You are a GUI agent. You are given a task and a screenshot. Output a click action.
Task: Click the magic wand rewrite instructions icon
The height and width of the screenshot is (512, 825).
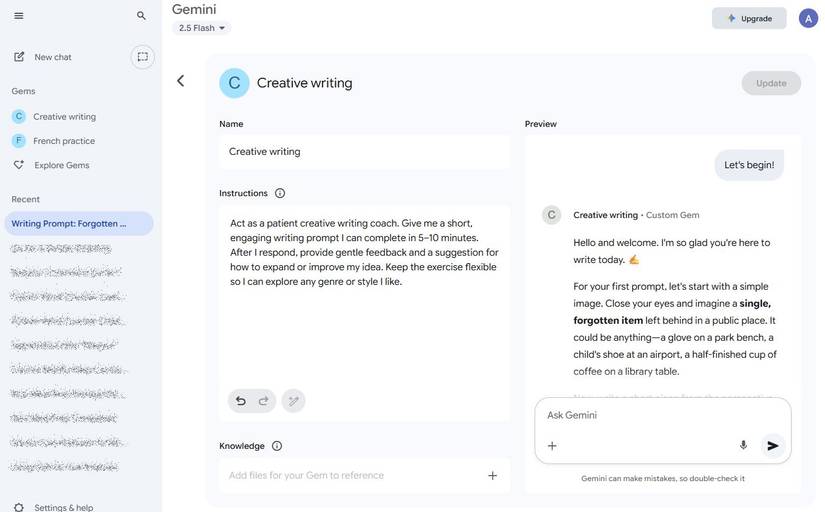click(x=293, y=401)
